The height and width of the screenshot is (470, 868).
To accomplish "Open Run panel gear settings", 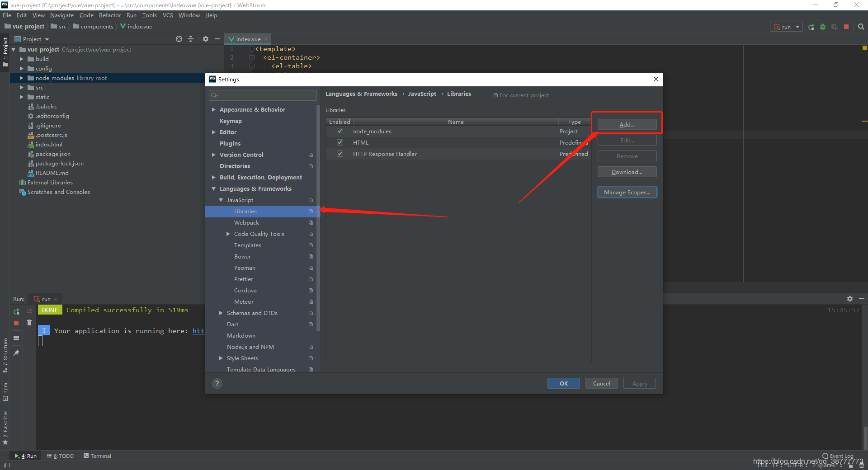I will (x=850, y=299).
